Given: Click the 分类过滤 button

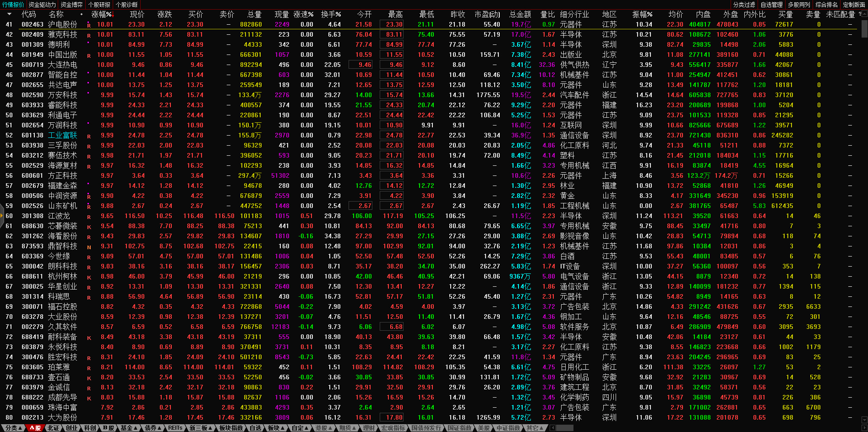Looking at the screenshot, I should point(744,5).
